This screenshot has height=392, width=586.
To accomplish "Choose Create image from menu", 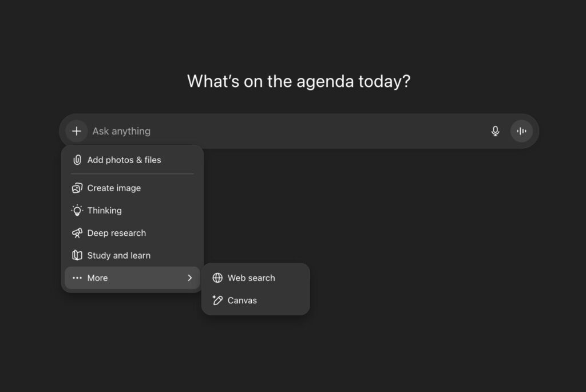I will (114, 188).
